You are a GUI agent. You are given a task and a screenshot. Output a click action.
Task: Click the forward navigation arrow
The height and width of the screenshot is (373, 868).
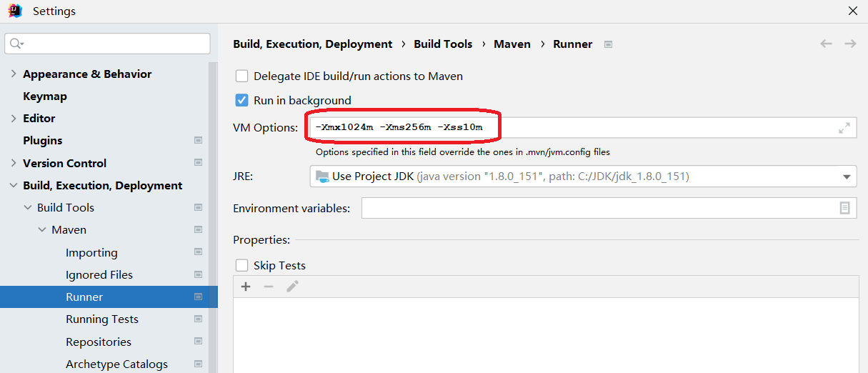(x=850, y=44)
